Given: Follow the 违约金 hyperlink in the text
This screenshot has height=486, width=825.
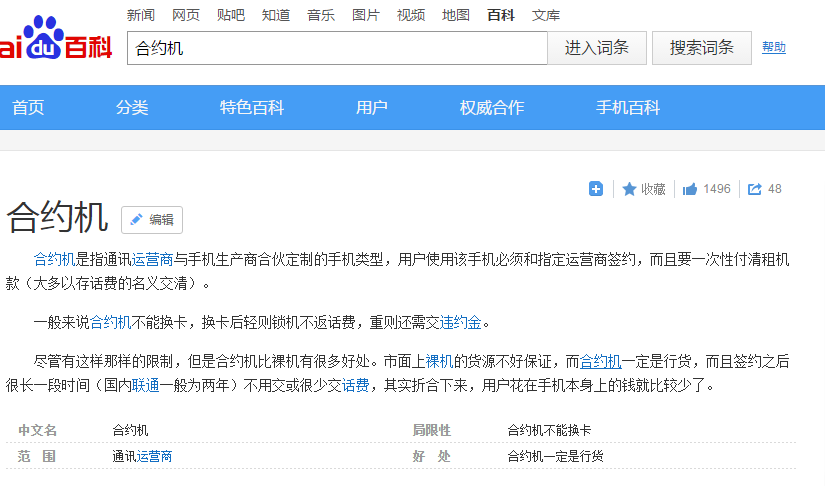Looking at the screenshot, I should tap(461, 322).
